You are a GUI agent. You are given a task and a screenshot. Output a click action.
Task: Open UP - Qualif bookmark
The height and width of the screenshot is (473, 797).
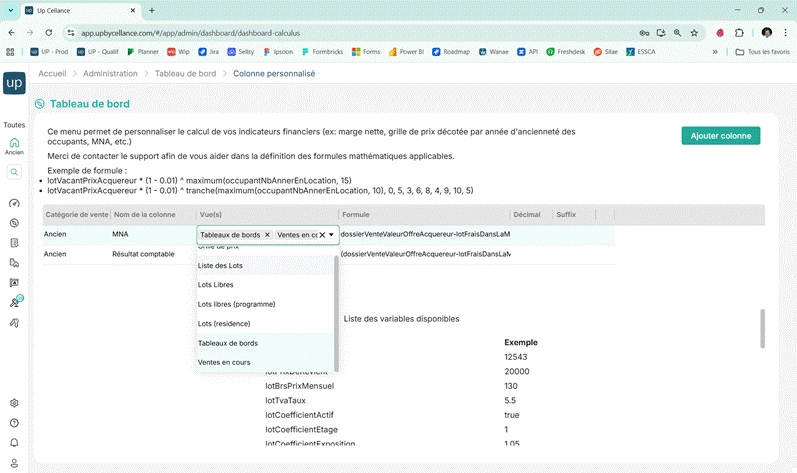98,52
